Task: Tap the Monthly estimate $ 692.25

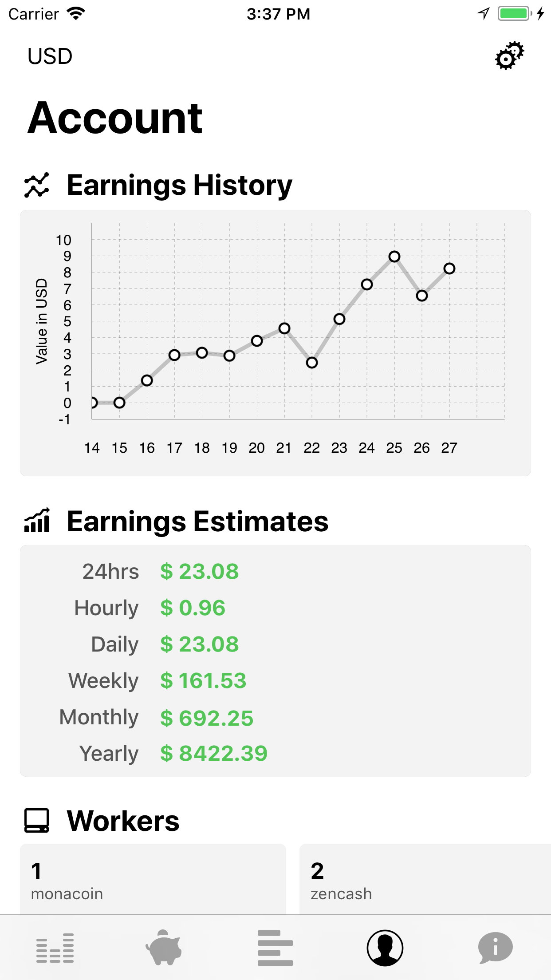Action: (x=207, y=718)
